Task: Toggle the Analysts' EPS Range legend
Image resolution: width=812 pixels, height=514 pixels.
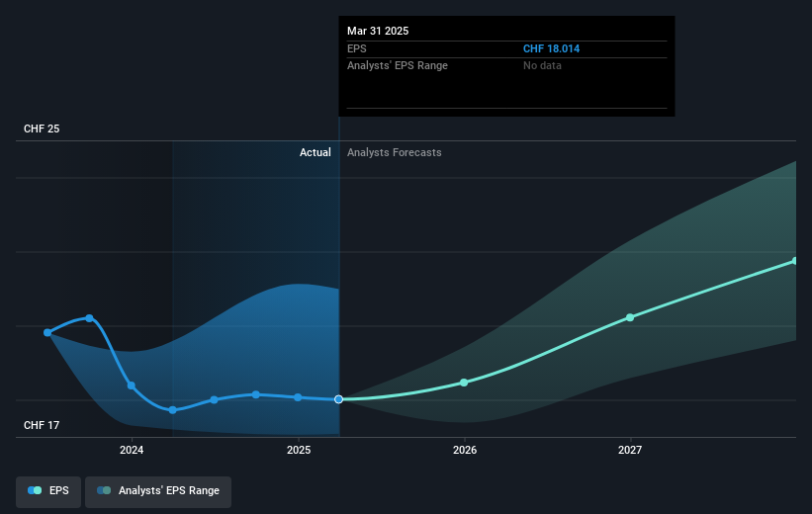Action: [x=158, y=490]
